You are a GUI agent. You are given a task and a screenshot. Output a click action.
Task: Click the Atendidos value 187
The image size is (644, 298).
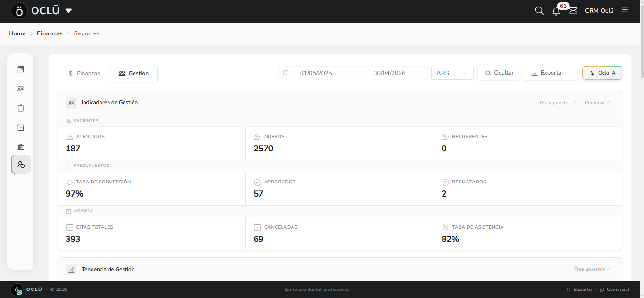pos(73,149)
